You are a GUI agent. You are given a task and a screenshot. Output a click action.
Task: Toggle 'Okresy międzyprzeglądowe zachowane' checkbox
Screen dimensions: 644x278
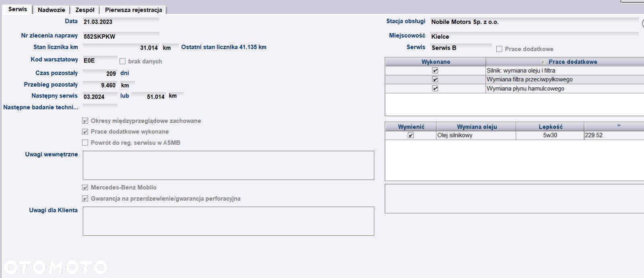pos(85,121)
